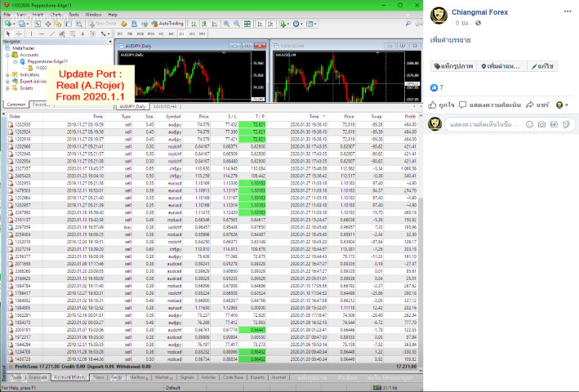Switch chart to line chart mode
This screenshot has height=392, width=579.
(215, 24)
